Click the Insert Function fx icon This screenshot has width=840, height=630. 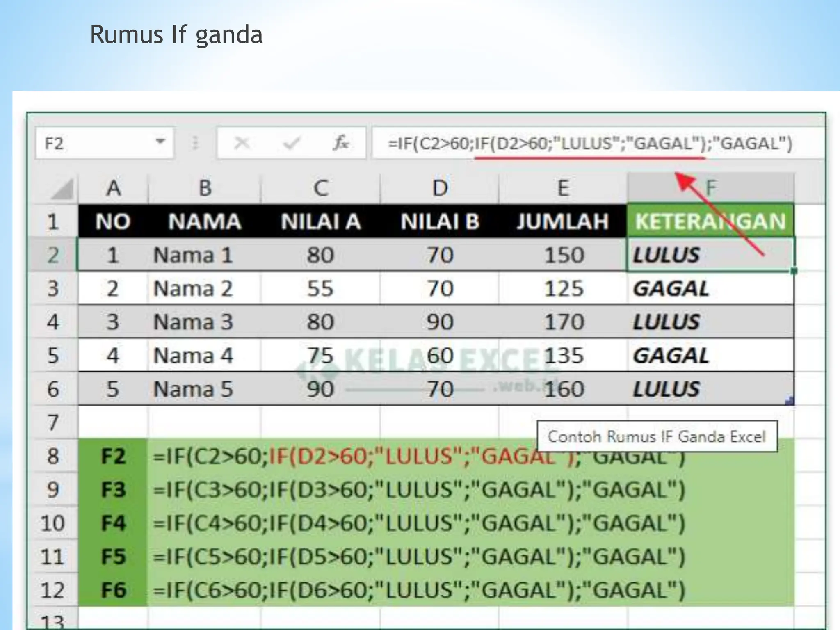341,143
